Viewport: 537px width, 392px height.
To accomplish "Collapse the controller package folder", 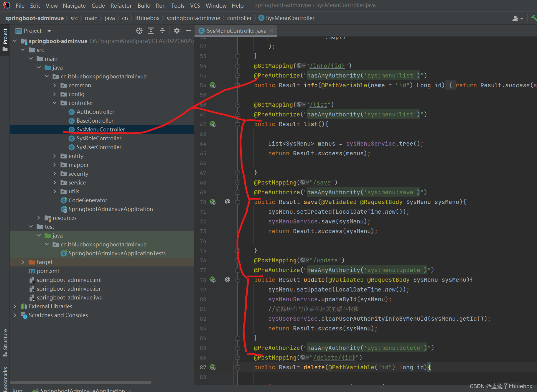I will point(55,103).
